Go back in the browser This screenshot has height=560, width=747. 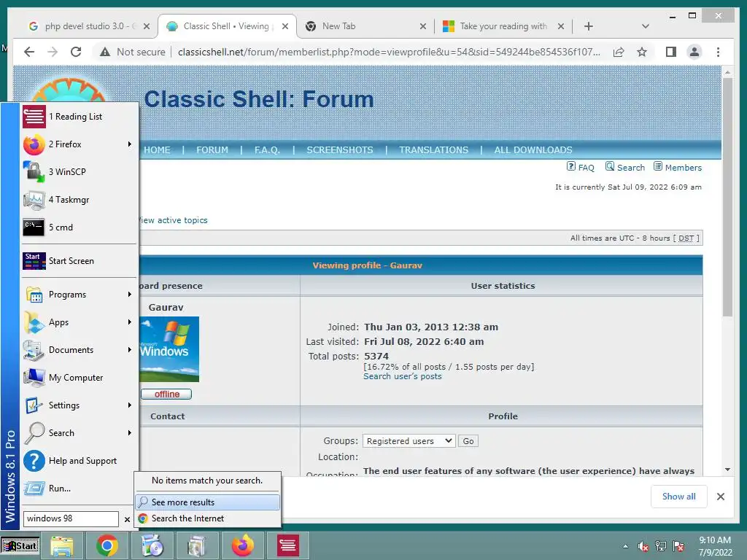point(29,52)
